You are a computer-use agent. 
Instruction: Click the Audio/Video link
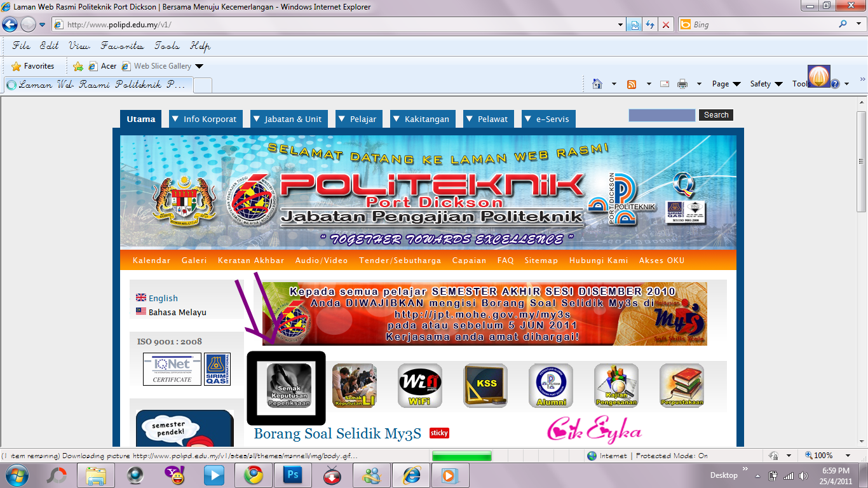point(322,261)
